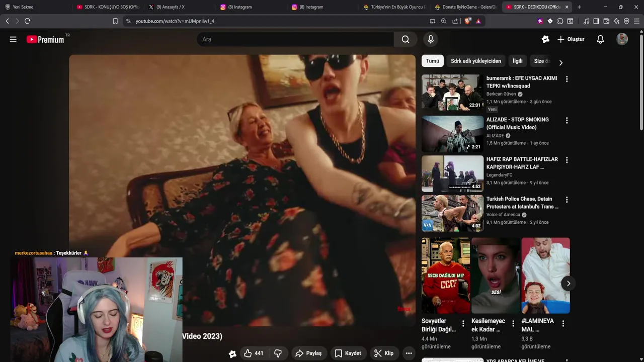Viewport: 644px width, 362px height.
Task: Open the bumeramk EFE UYGAC thumbnail
Action: tap(452, 92)
